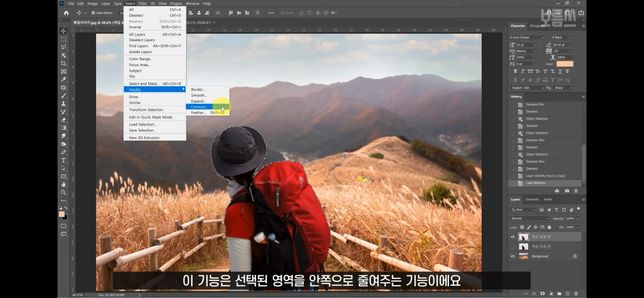Select the Horizontal Type tool
Viewport: 644px width, 298px height.
tap(63, 160)
